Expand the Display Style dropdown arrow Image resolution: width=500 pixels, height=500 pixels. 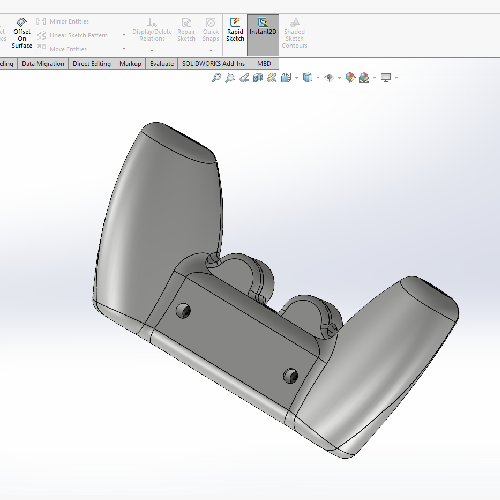click(x=318, y=78)
